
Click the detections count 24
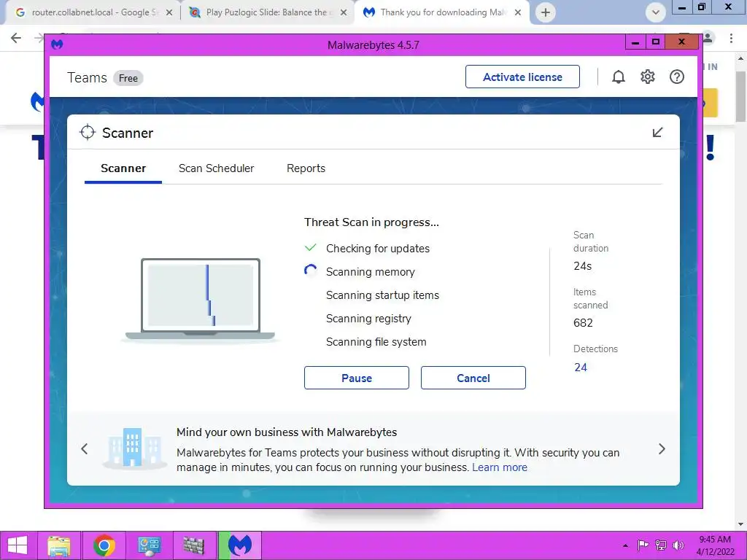(580, 367)
